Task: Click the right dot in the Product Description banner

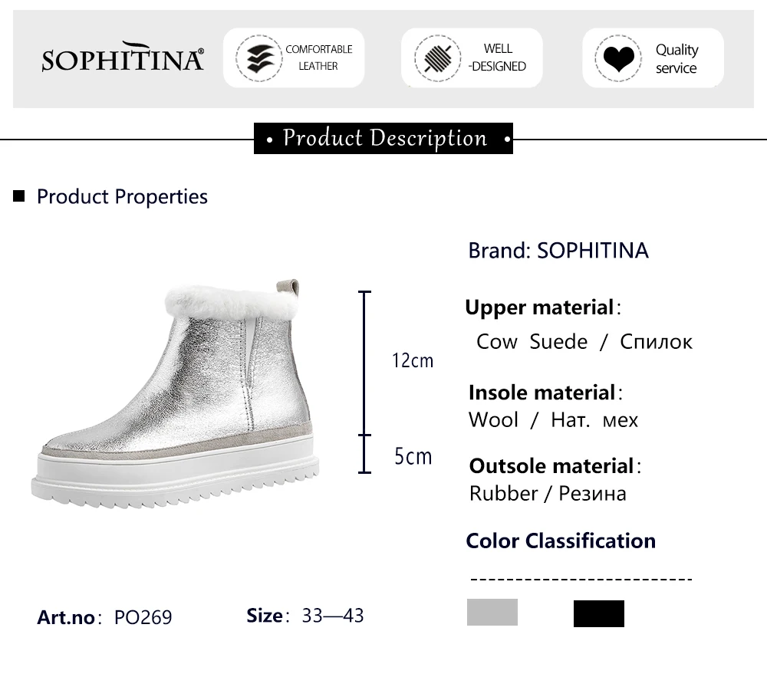Action: (x=507, y=140)
